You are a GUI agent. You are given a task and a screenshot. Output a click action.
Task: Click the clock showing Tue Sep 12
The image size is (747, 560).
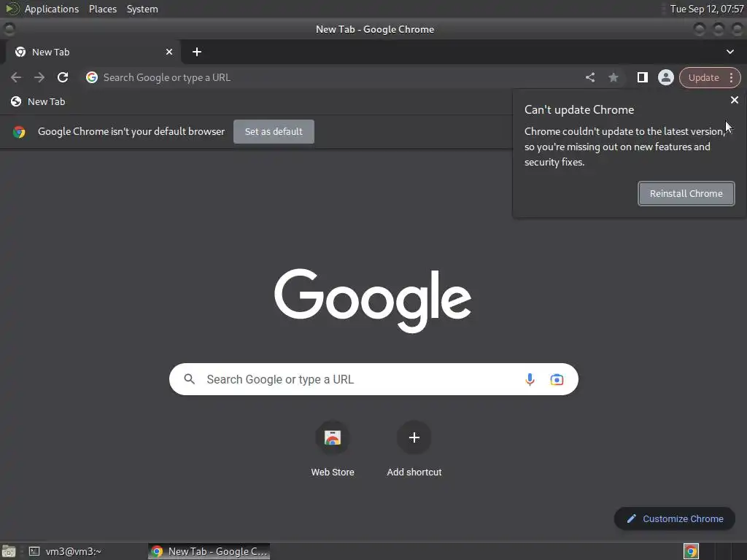(707, 9)
